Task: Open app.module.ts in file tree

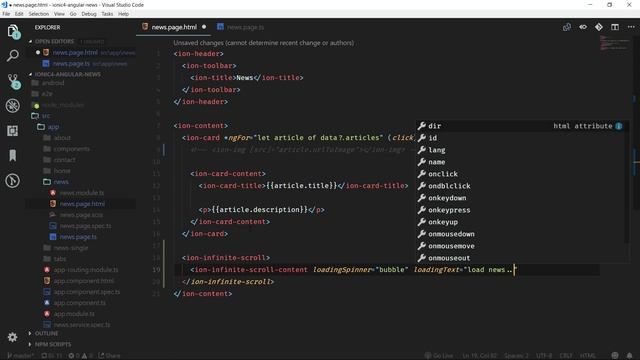Action: [74, 314]
